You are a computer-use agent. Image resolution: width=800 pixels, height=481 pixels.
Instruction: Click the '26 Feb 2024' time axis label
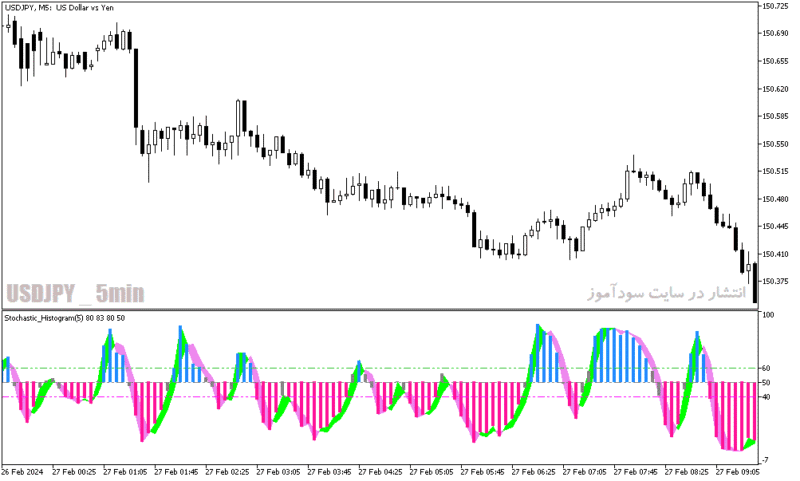point(22,472)
